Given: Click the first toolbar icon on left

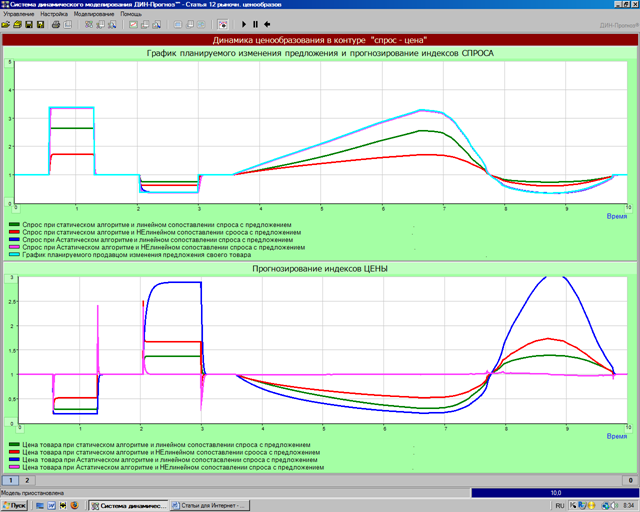Looking at the screenshot, I should [6, 24].
